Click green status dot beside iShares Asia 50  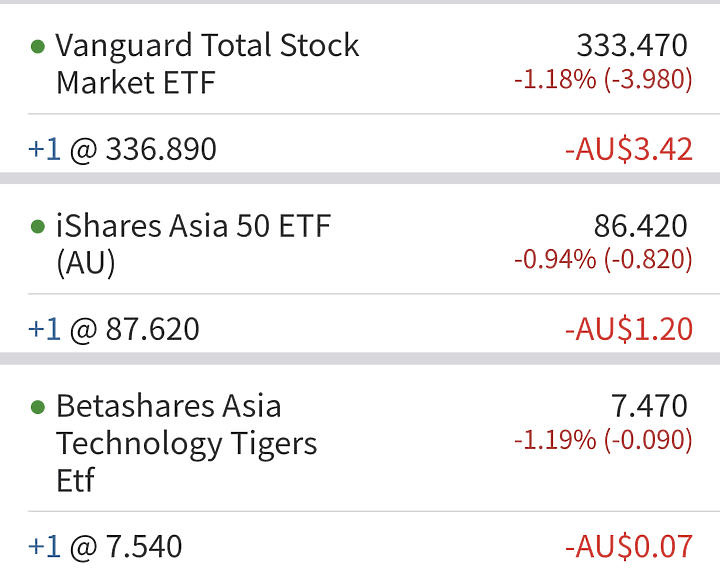tap(38, 226)
